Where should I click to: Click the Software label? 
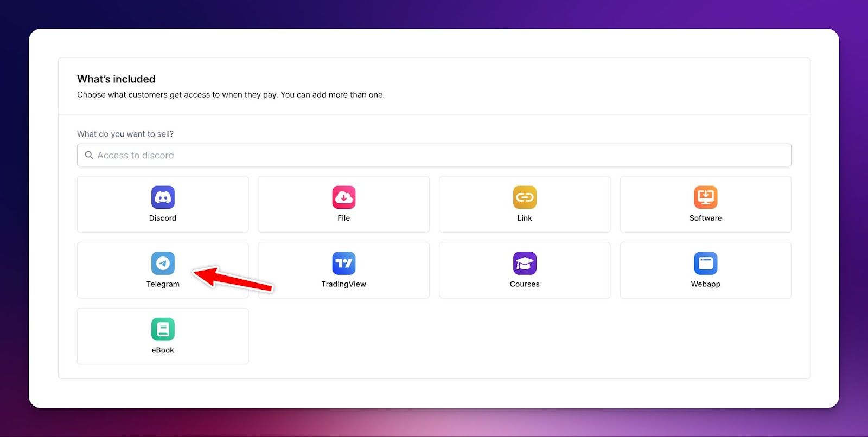click(x=706, y=218)
